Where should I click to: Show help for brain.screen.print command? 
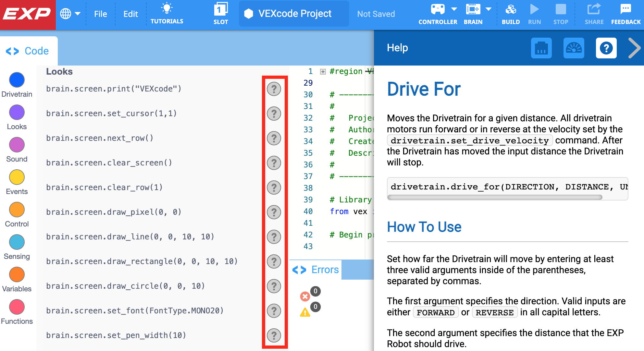[274, 89]
